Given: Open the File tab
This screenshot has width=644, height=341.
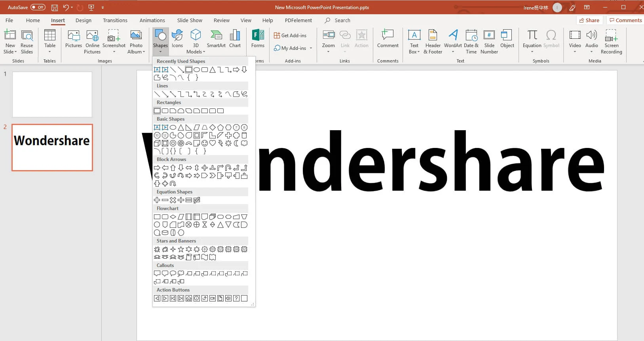Looking at the screenshot, I should coord(9,20).
